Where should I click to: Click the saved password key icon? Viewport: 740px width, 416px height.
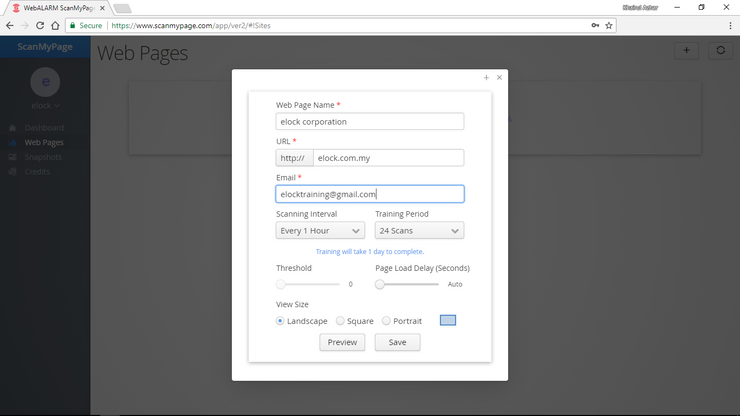coord(595,25)
